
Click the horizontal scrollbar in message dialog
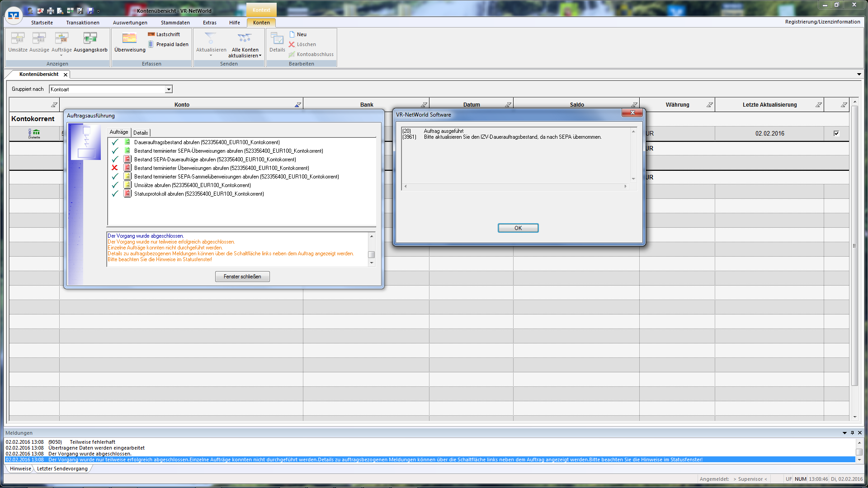pyautogui.click(x=515, y=186)
